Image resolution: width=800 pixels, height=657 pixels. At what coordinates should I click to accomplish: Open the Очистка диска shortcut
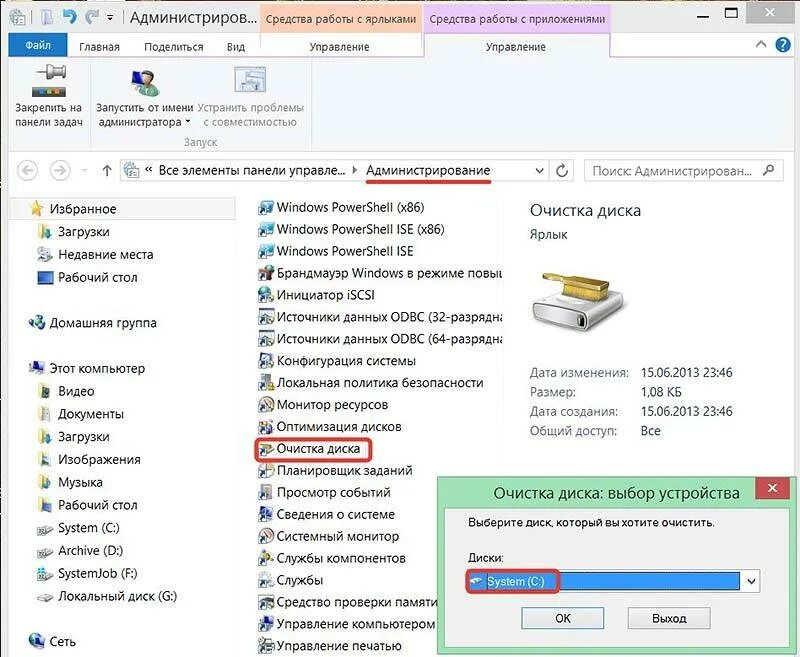point(322,450)
